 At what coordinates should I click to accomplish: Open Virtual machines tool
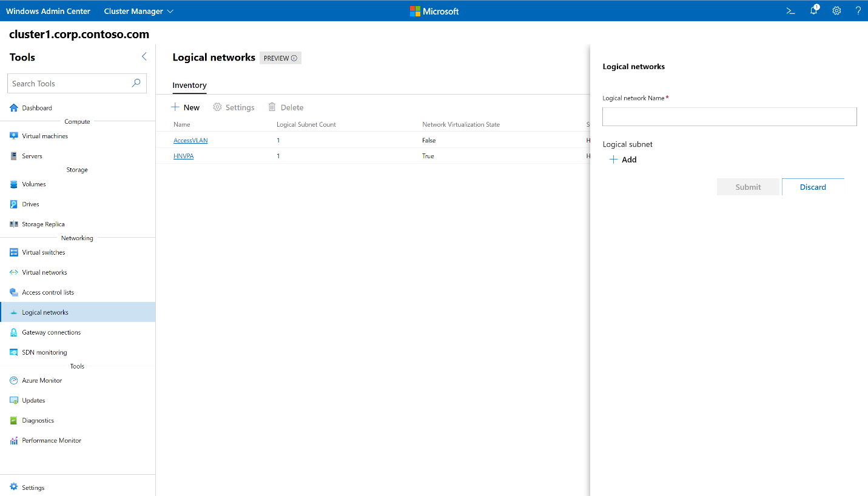click(x=78, y=136)
